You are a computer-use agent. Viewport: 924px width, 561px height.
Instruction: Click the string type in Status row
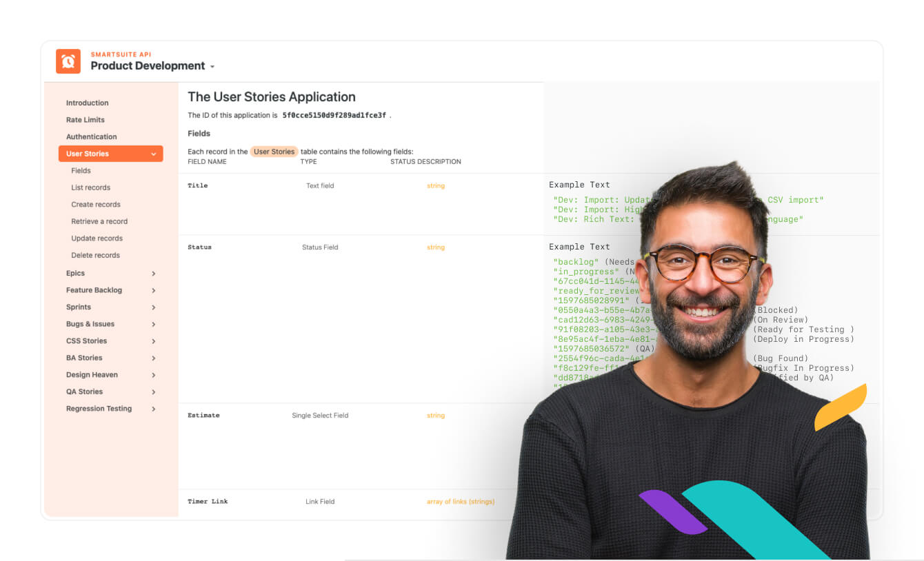pyautogui.click(x=436, y=247)
